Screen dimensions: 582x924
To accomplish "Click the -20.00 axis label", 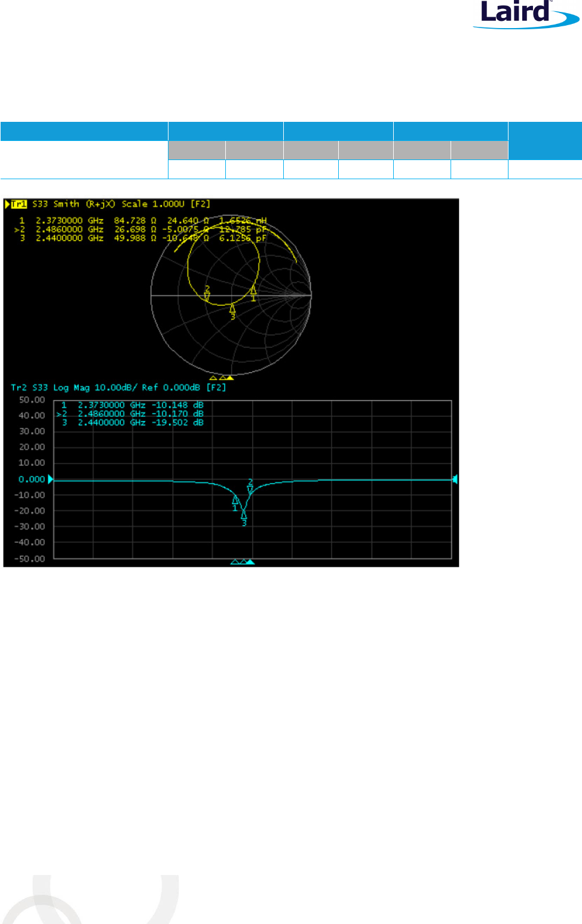I will pos(30,511).
